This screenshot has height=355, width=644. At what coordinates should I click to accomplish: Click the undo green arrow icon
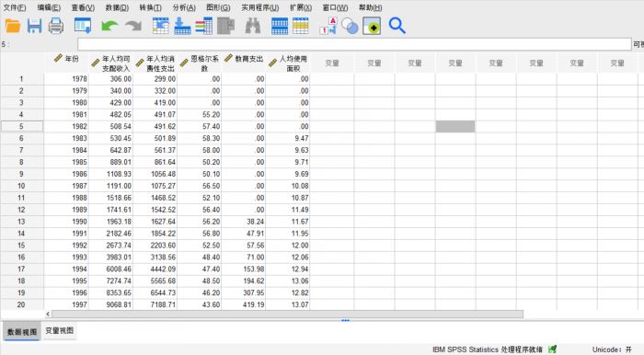point(109,27)
